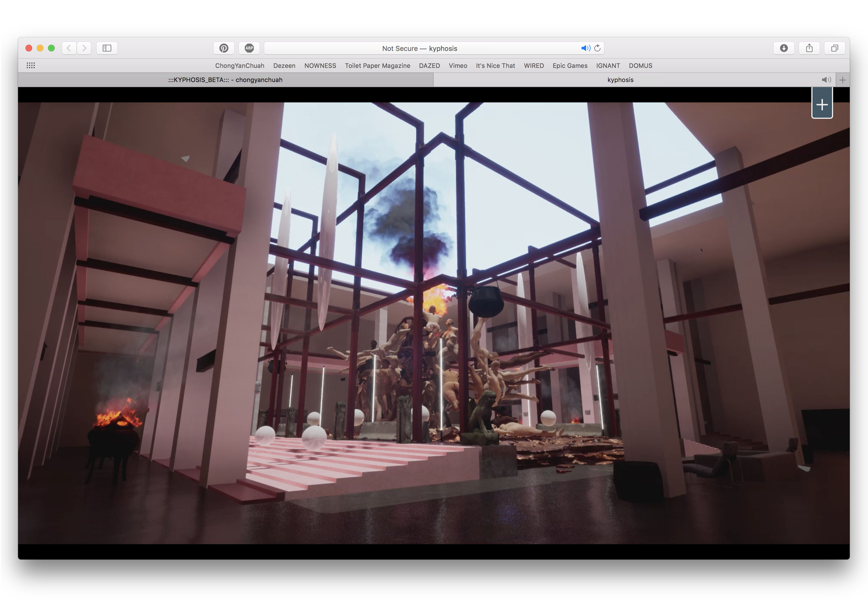Open the Toilet Paper Magazine bookmark
The height and width of the screenshot is (605, 868).
[x=377, y=65]
